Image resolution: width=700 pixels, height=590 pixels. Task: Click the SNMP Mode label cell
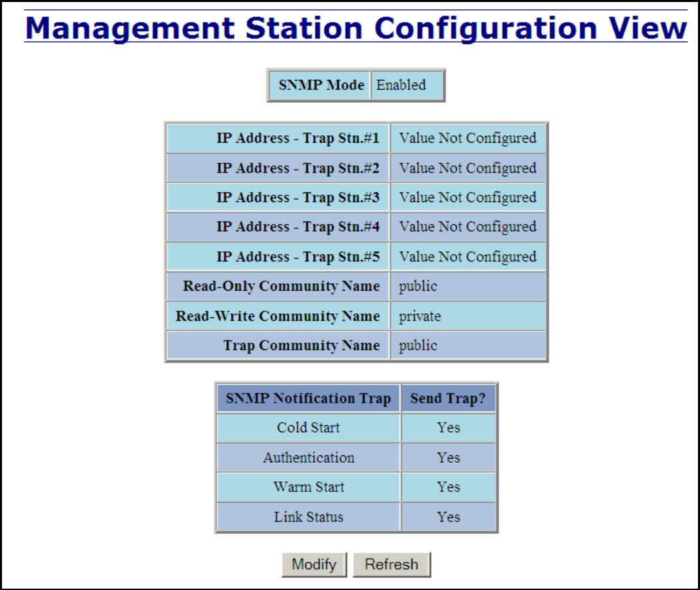pyautogui.click(x=319, y=85)
